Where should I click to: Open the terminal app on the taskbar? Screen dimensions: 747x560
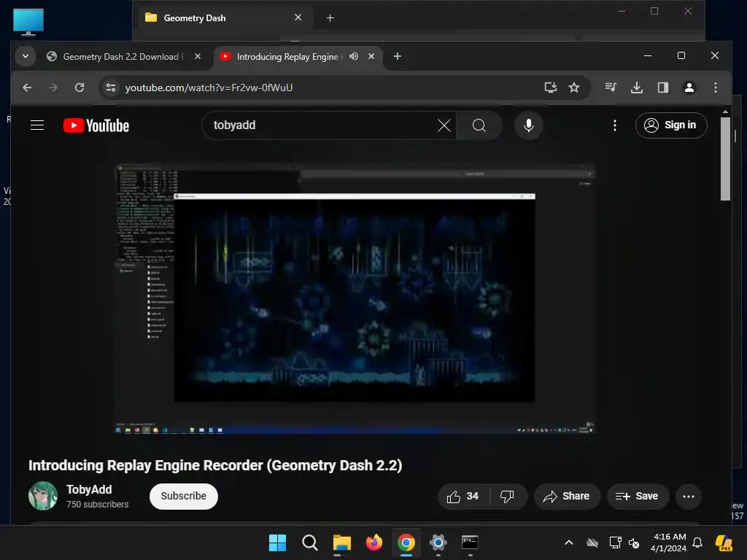pyautogui.click(x=470, y=542)
